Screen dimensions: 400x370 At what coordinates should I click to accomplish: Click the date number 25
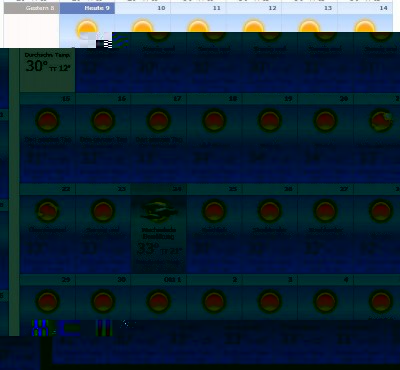pos(233,189)
